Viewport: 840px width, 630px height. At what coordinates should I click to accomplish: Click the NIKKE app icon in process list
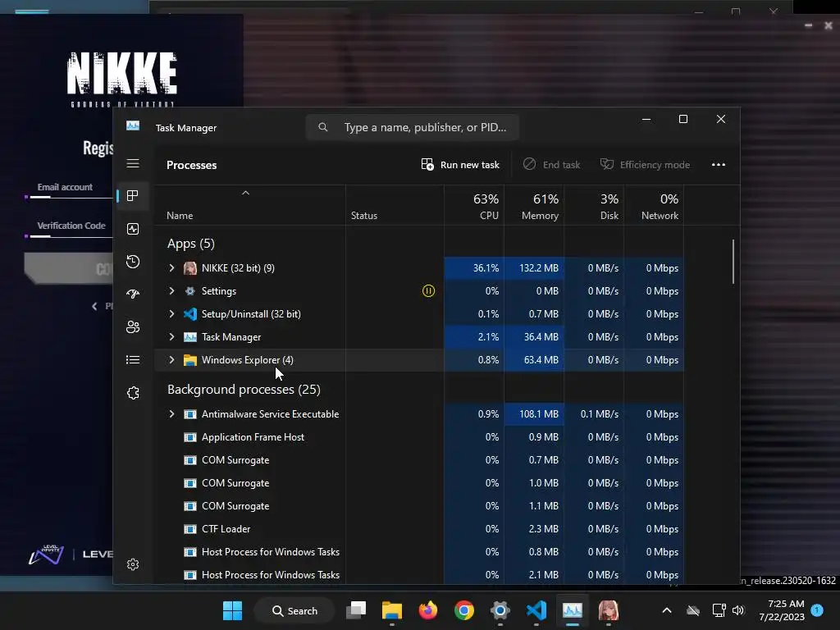coord(190,268)
